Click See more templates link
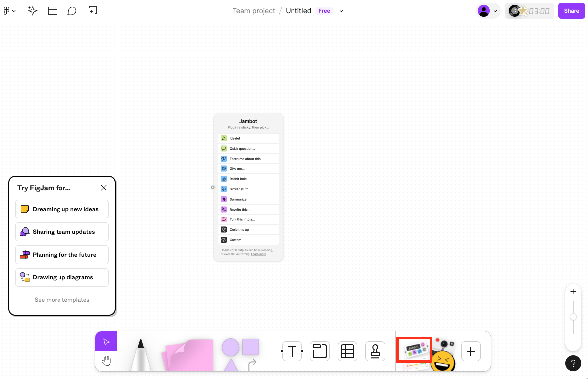588x379 pixels. point(62,300)
